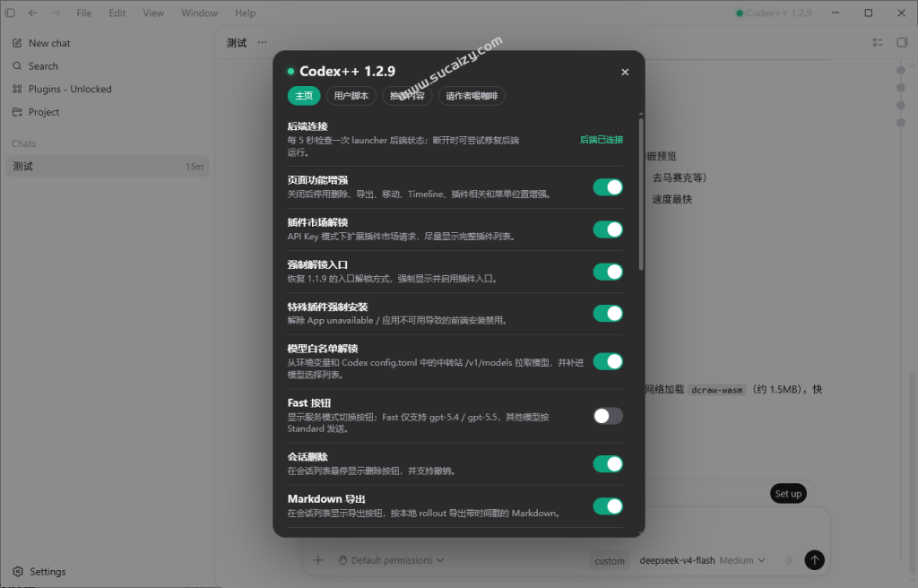Open the 测试 chat in sidebar
Screen dimensions: 918x588
point(108,167)
